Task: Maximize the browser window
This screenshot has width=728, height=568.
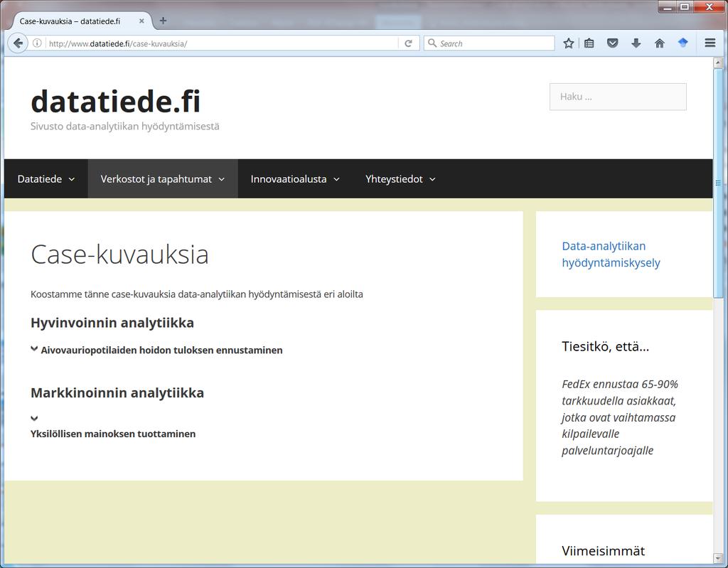Action: tap(685, 7)
